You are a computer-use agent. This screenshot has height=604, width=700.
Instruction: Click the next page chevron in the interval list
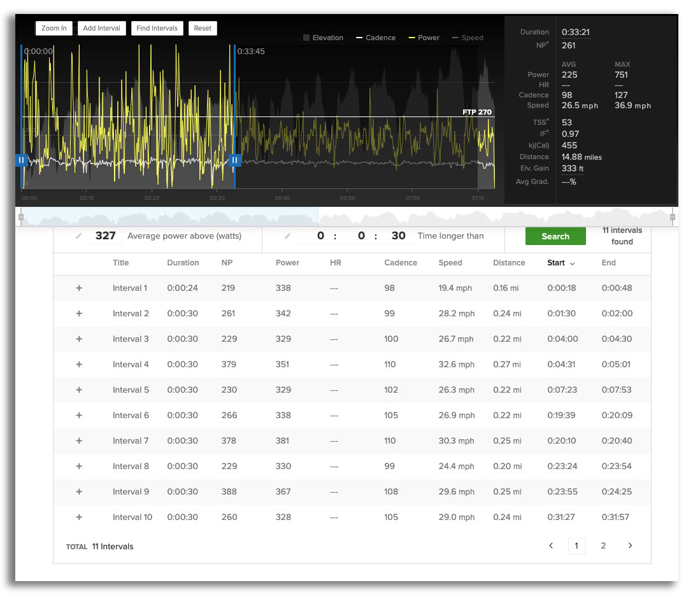[630, 545]
